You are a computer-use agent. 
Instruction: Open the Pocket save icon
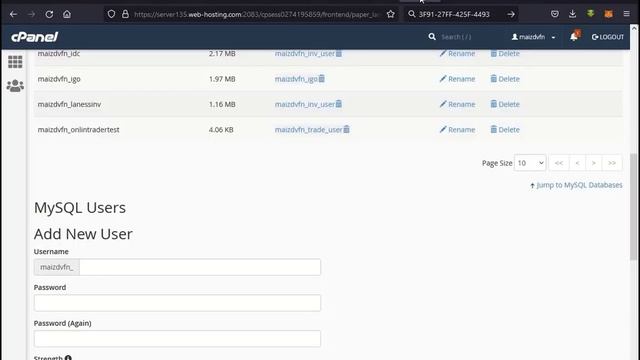555,14
